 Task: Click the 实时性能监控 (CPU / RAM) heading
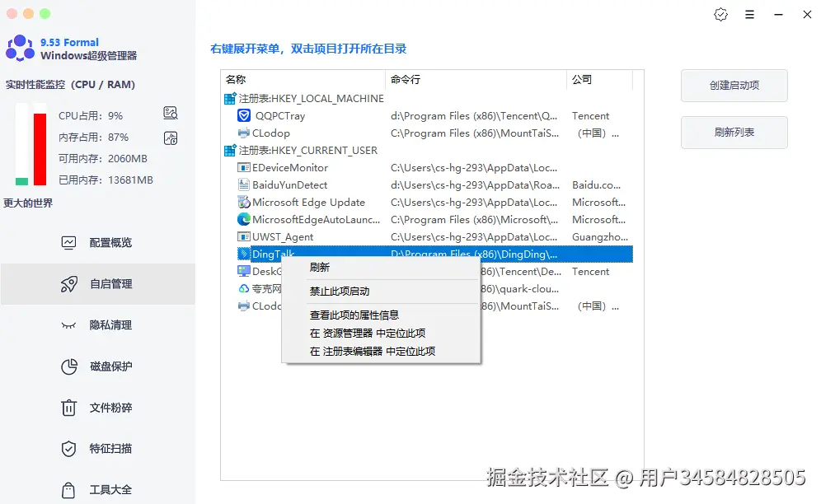point(70,85)
